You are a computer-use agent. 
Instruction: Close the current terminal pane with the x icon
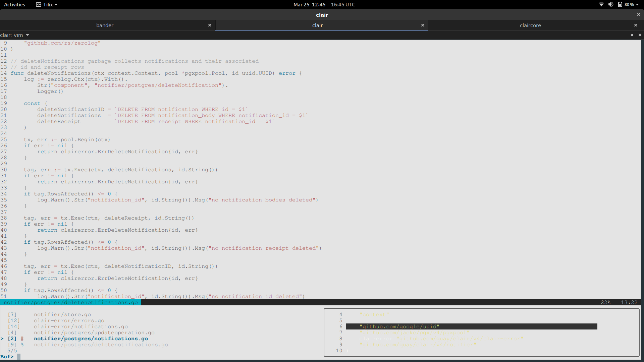pyautogui.click(x=640, y=35)
